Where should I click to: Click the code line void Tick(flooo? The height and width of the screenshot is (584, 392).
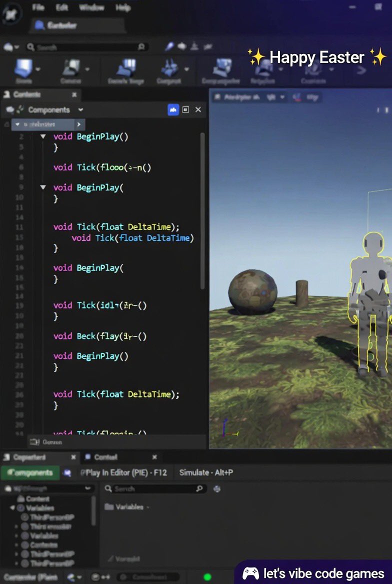pos(102,167)
